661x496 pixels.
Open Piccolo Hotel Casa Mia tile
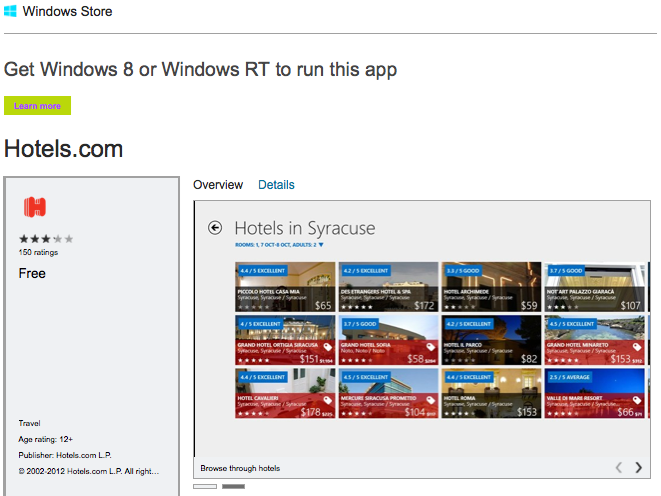click(285, 287)
